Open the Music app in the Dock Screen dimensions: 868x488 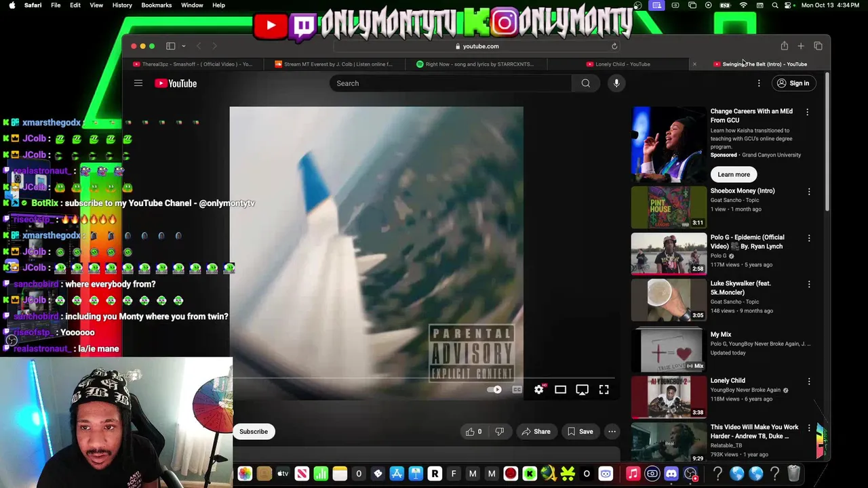[633, 474]
